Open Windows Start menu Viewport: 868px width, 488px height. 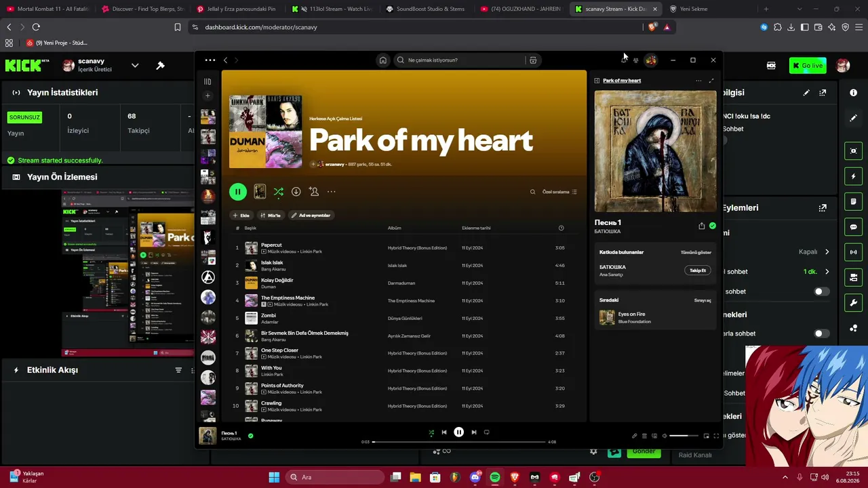pyautogui.click(x=274, y=477)
